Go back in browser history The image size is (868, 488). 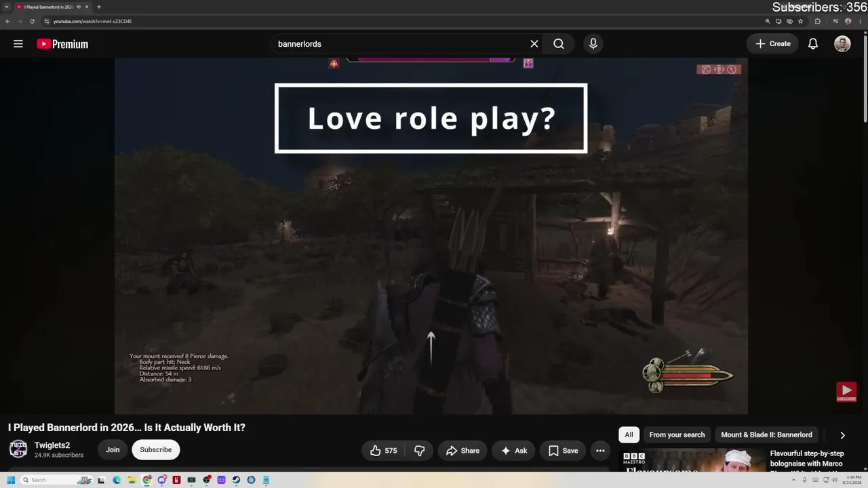click(7, 21)
